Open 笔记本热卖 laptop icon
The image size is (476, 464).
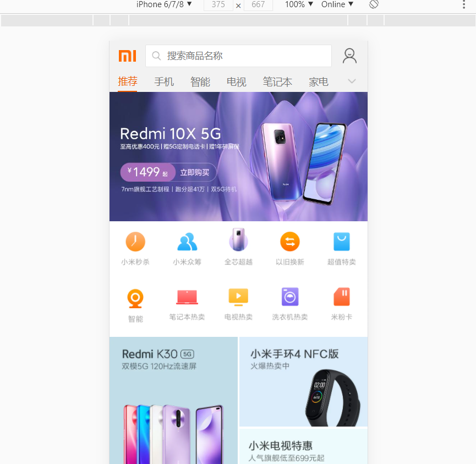[187, 297]
